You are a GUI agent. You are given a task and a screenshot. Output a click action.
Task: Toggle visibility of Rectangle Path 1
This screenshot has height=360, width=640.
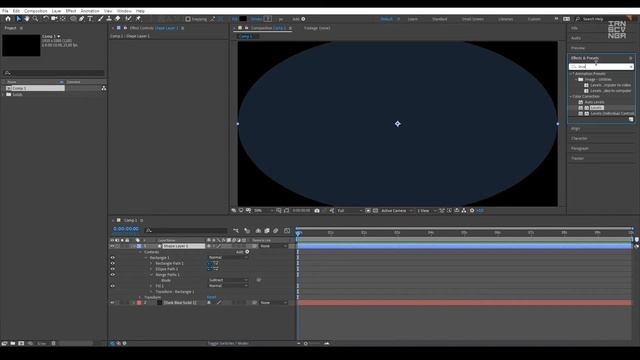coord(112,263)
